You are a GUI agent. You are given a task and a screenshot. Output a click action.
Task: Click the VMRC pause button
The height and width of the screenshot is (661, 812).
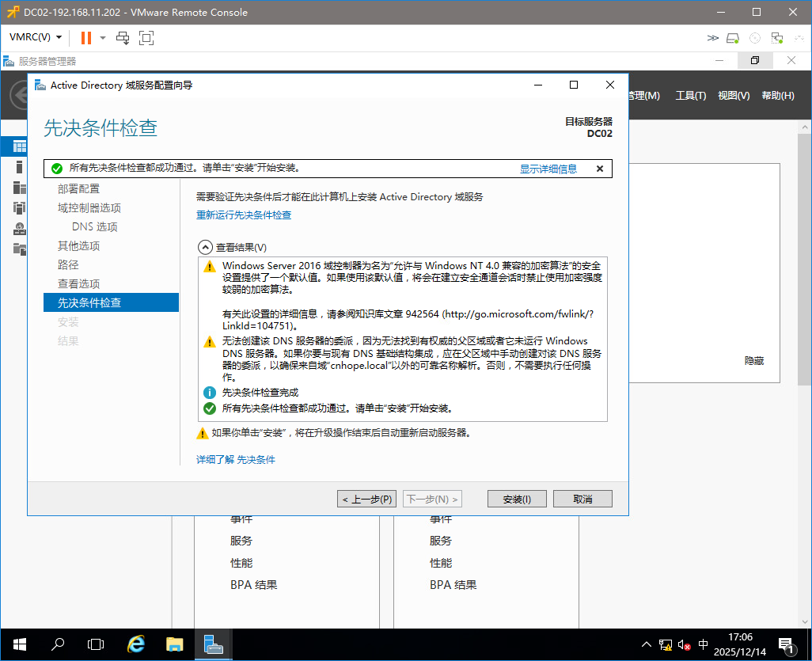[x=86, y=38]
